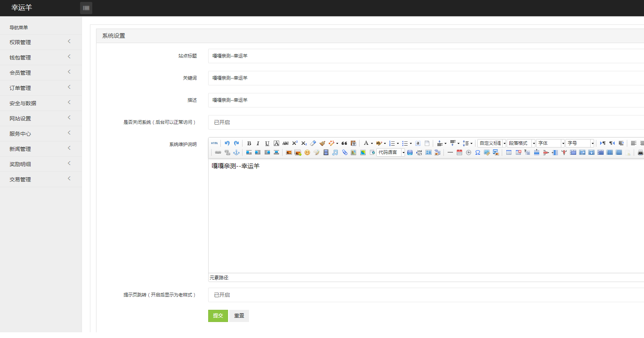Insert an emoticon using the smiley icon

tap(307, 152)
